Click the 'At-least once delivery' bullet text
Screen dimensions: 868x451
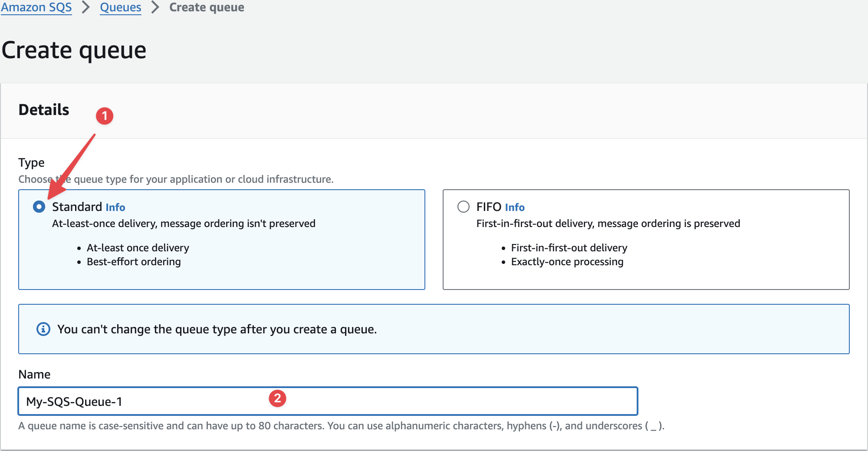[x=138, y=248]
